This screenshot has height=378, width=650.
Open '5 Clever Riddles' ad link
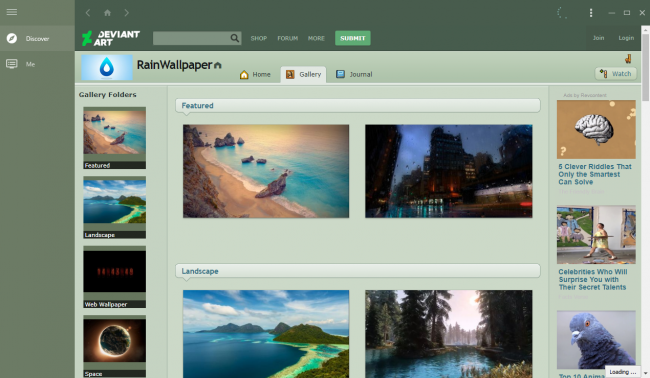[595, 174]
